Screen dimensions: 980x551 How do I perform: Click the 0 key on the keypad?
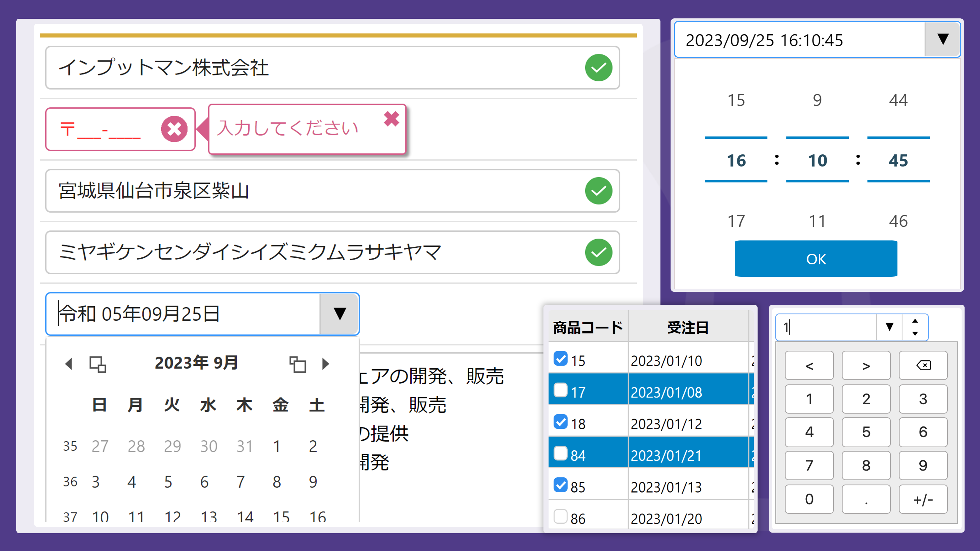pyautogui.click(x=809, y=499)
